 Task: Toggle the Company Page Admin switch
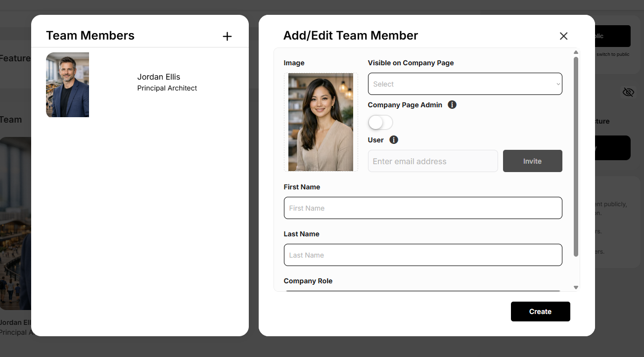coord(380,123)
